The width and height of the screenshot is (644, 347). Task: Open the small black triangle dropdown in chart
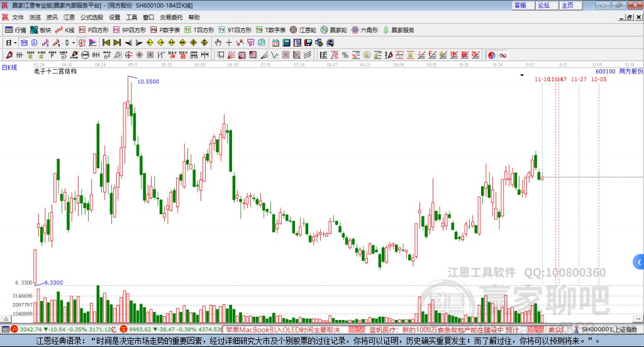pos(522,75)
